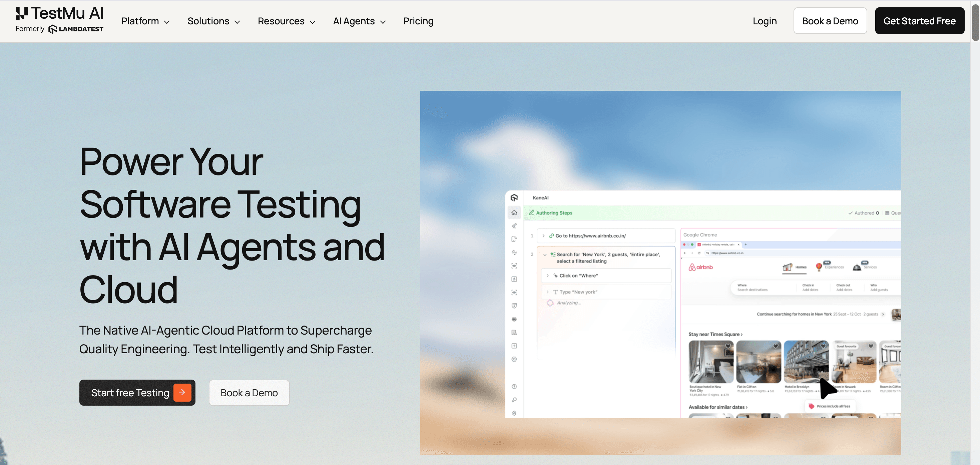Toggle heart on Hotel in Brooklyn listing
The image size is (980, 465).
(823, 346)
